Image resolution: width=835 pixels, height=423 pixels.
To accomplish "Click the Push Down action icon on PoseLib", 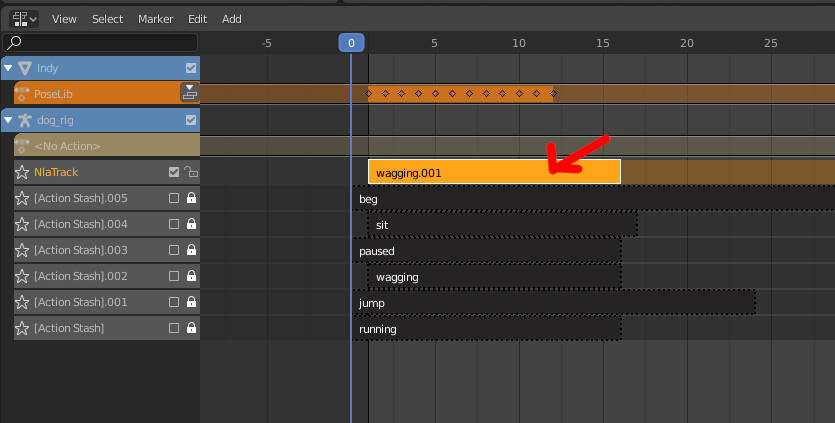I will 189,93.
